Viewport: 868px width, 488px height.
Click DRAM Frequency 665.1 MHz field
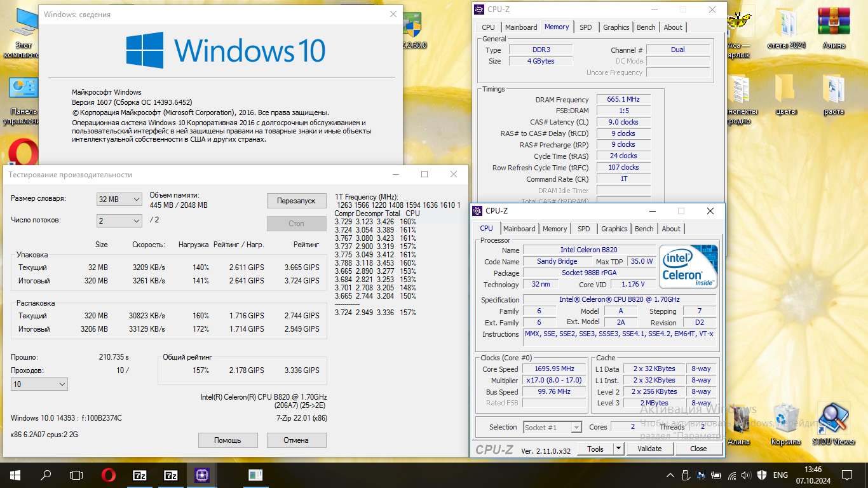[623, 100]
